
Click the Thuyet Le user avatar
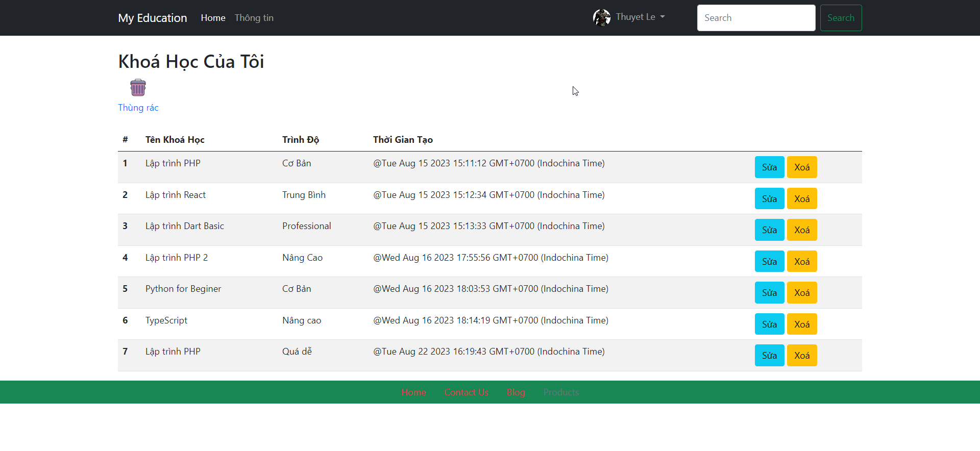[x=602, y=17]
